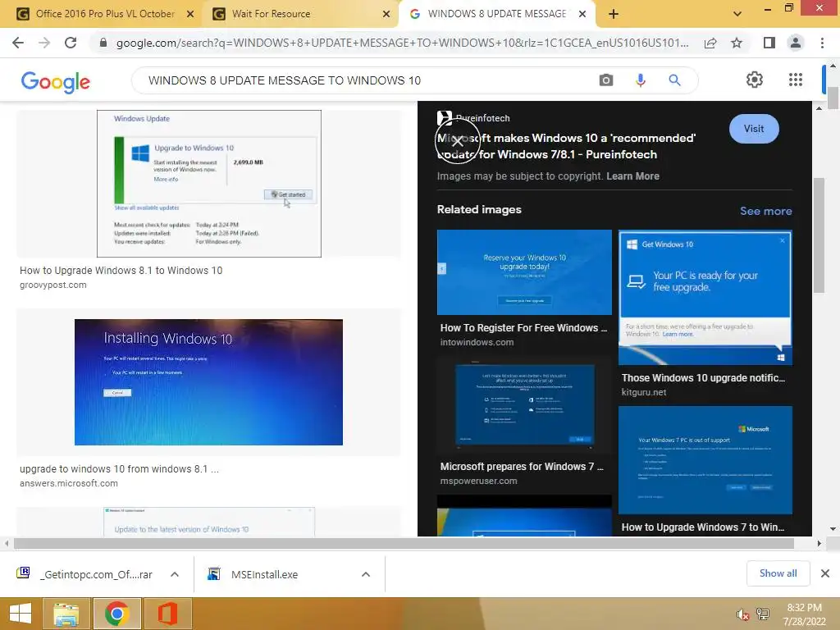
Task: Click the Google logo
Action: tap(55, 81)
